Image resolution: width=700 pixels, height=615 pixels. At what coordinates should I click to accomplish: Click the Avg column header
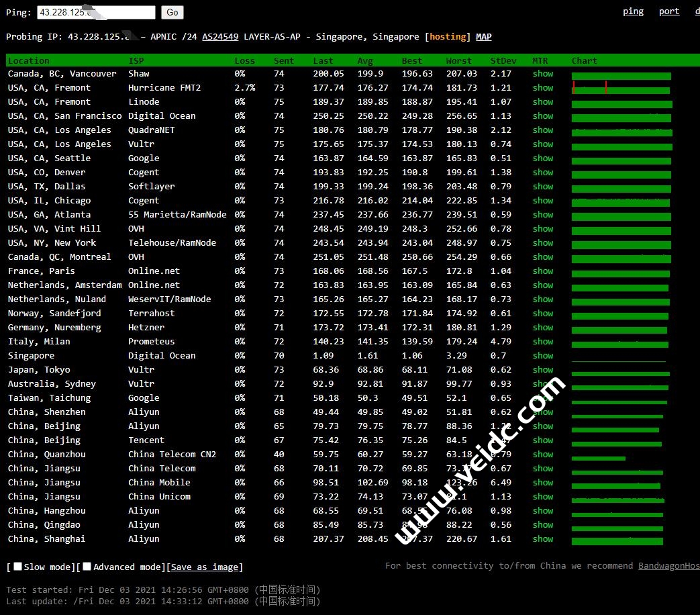[365, 60]
